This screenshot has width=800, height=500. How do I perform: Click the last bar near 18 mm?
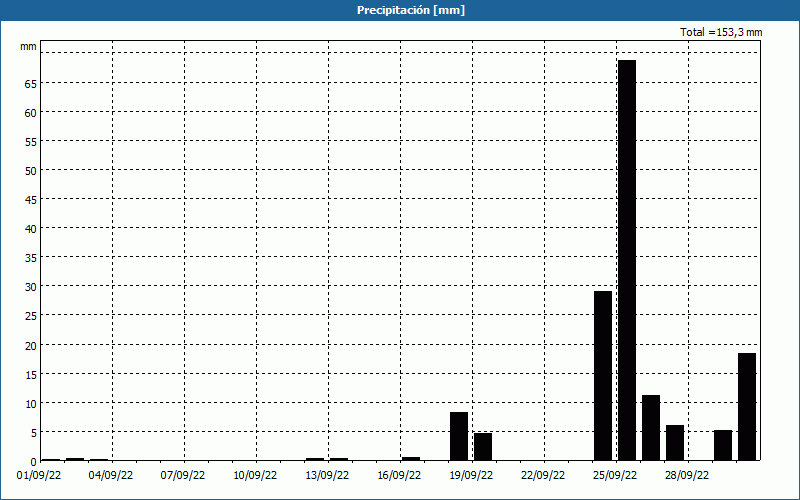tap(747, 407)
